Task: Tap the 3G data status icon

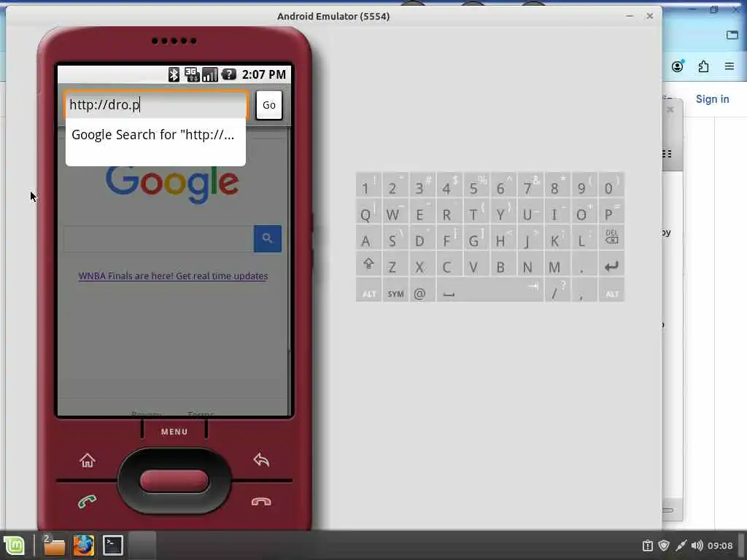Action: click(x=192, y=74)
